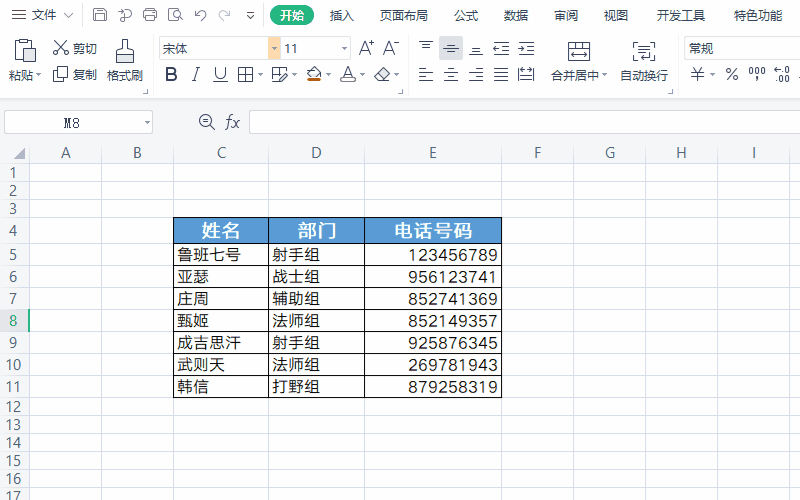Click the Copy (复制) button

(75, 74)
